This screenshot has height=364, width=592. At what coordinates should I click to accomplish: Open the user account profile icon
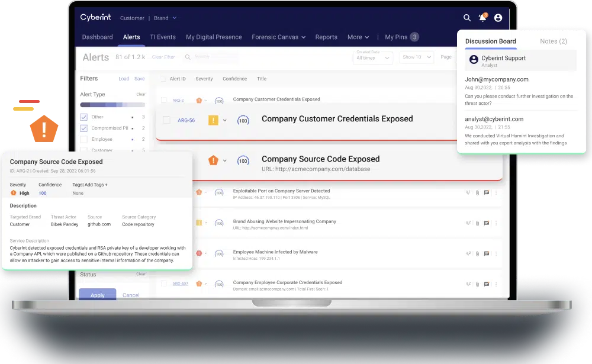click(x=498, y=18)
